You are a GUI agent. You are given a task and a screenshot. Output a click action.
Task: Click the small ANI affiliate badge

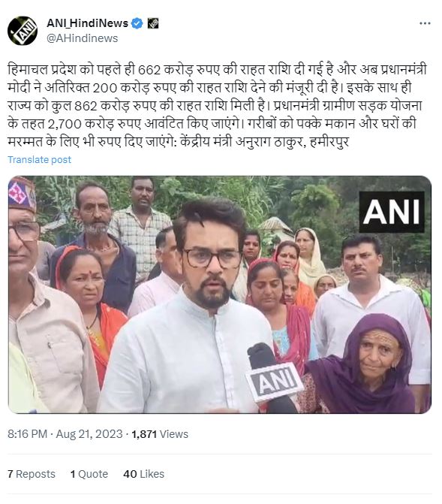[153, 23]
